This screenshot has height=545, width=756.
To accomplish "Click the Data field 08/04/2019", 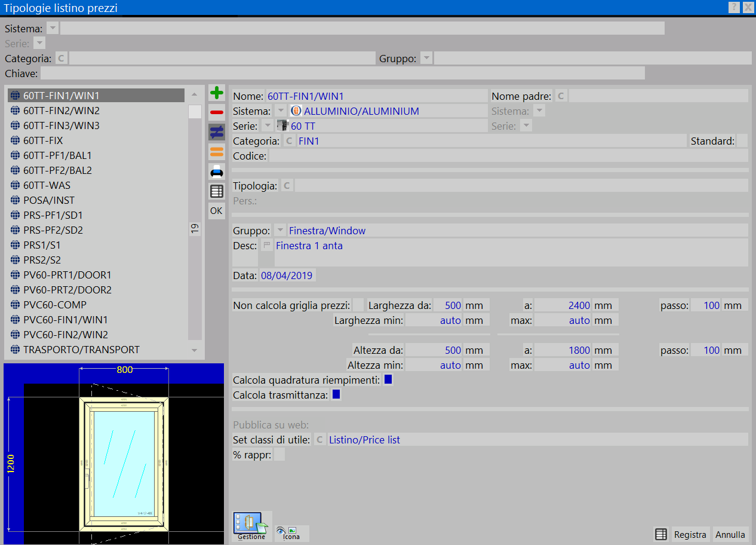I will click(x=288, y=275).
